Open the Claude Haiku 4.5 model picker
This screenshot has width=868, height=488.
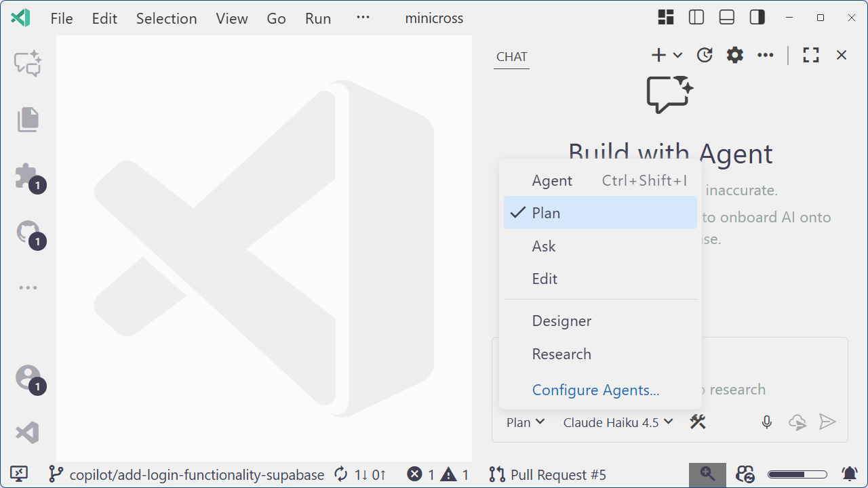coord(617,422)
